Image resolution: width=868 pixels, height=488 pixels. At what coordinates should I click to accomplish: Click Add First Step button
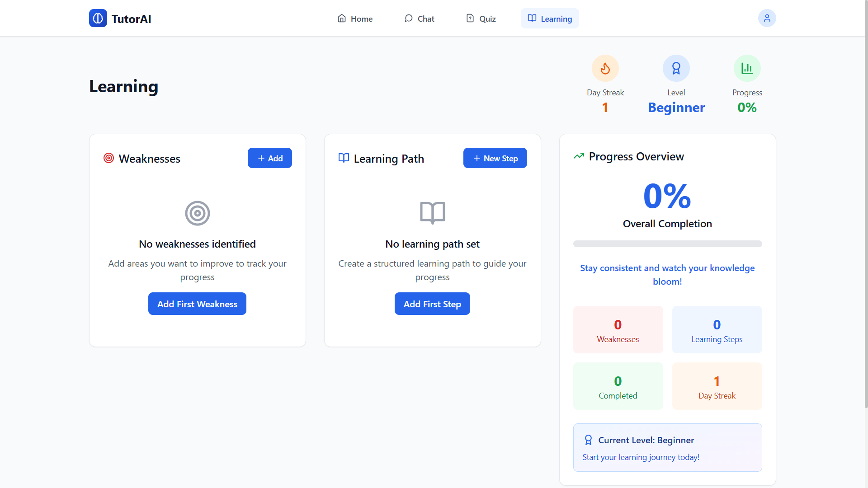pyautogui.click(x=432, y=304)
